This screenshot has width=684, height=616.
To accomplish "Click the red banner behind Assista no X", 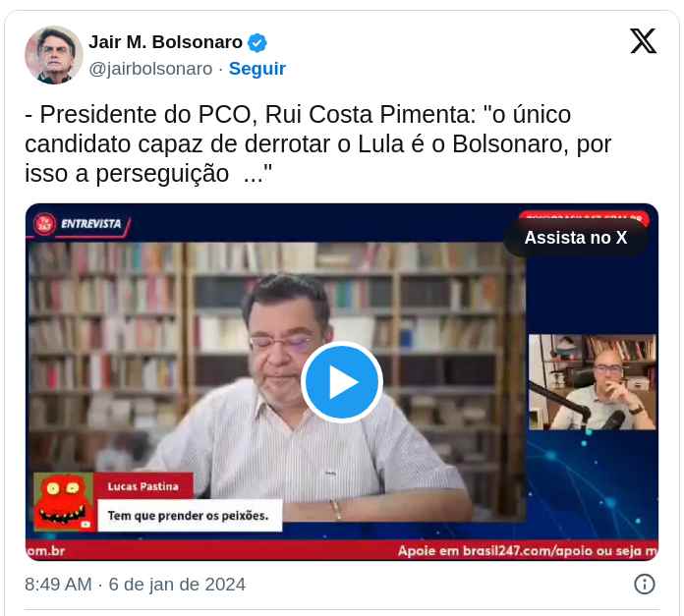I will tap(584, 216).
